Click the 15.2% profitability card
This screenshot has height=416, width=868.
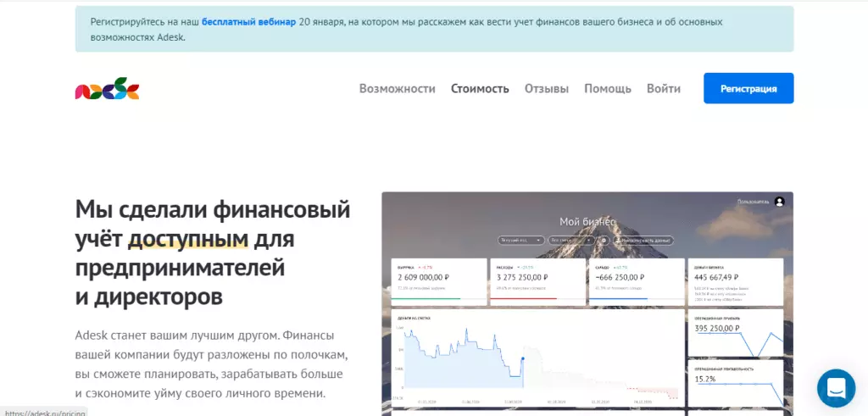point(735,384)
